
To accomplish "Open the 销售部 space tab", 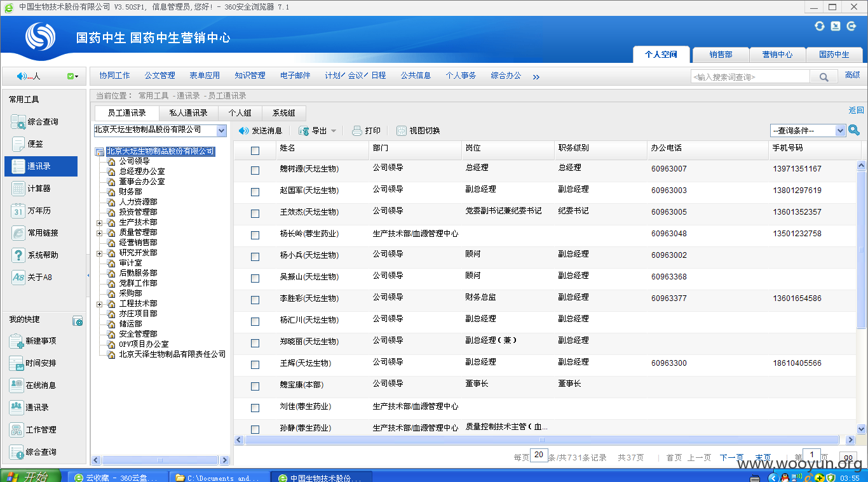I will click(721, 55).
